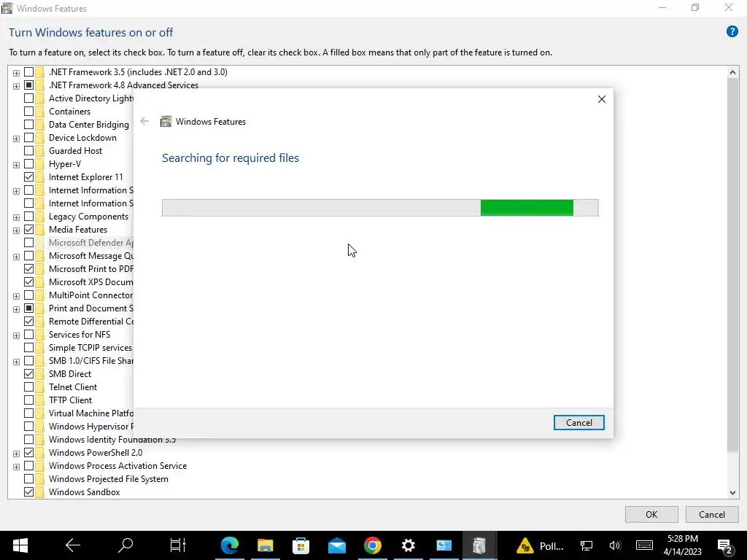Screen dimensions: 747x560
Task: Expand Media Features node
Action: [x=16, y=230]
